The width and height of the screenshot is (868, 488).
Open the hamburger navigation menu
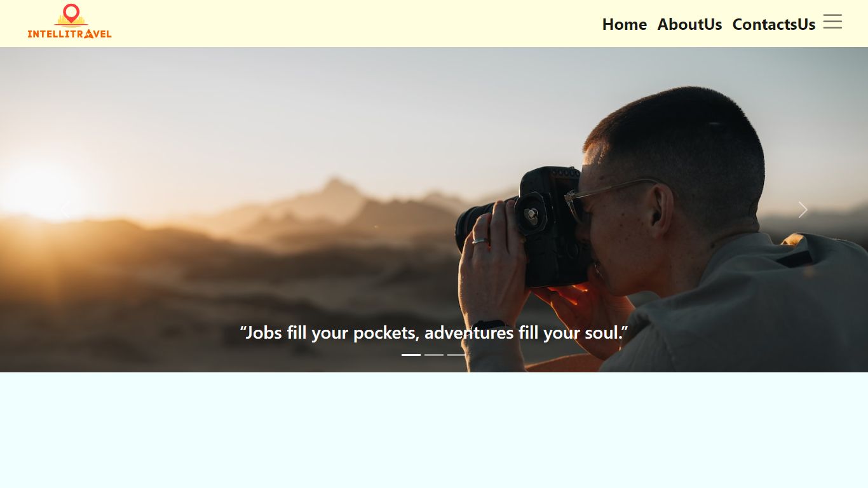tap(832, 22)
